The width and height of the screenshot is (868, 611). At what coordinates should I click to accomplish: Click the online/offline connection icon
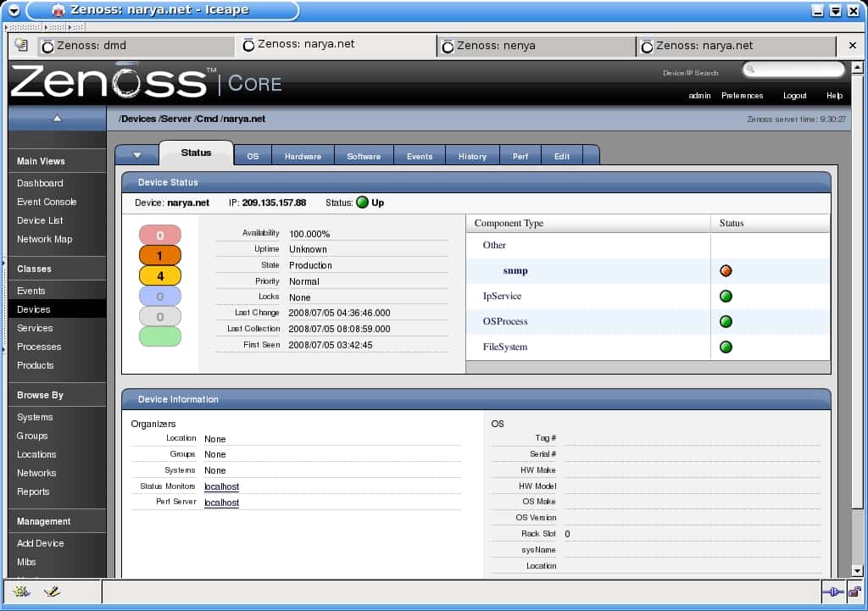pyautogui.click(x=833, y=592)
